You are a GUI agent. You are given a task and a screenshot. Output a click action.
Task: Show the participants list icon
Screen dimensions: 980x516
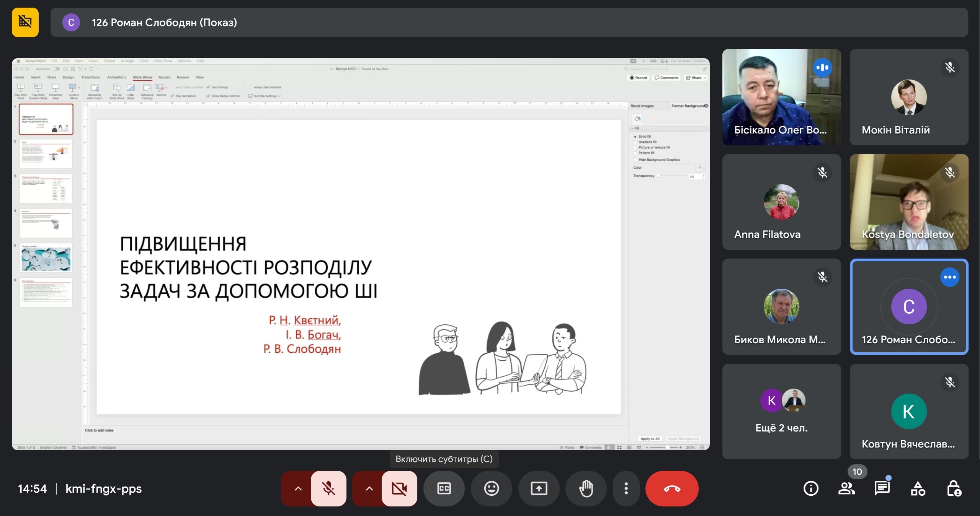click(846, 488)
